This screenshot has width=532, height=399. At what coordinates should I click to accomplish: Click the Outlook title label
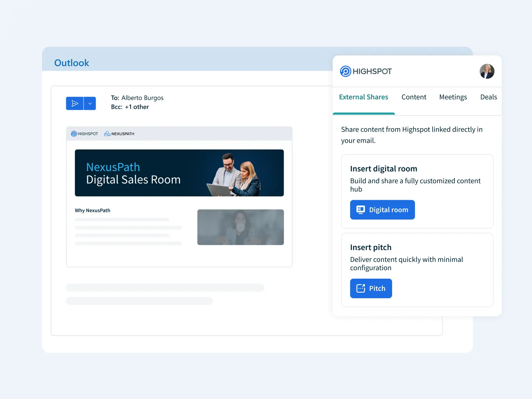point(72,63)
